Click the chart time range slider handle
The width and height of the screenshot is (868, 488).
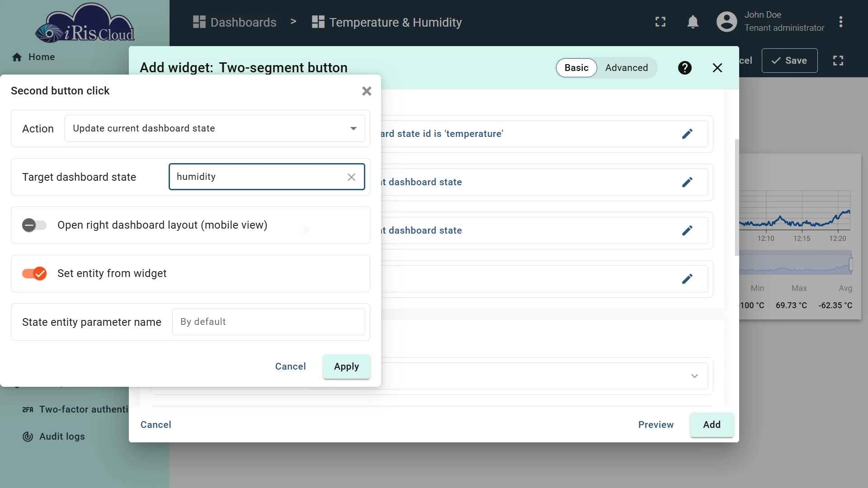point(851,264)
